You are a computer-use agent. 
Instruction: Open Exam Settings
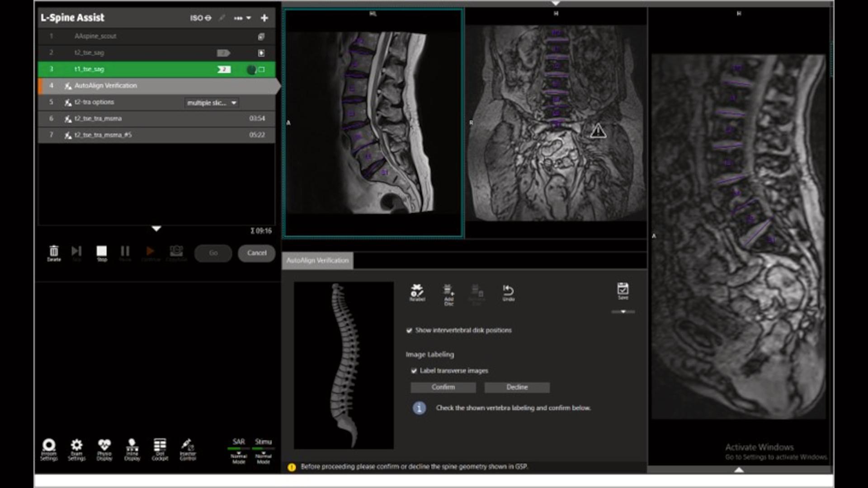tap(77, 449)
